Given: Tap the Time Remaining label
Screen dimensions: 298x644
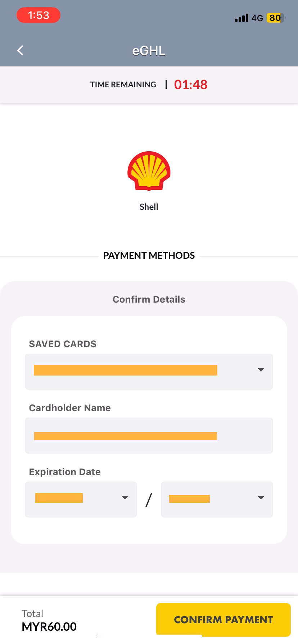Looking at the screenshot, I should coord(123,85).
